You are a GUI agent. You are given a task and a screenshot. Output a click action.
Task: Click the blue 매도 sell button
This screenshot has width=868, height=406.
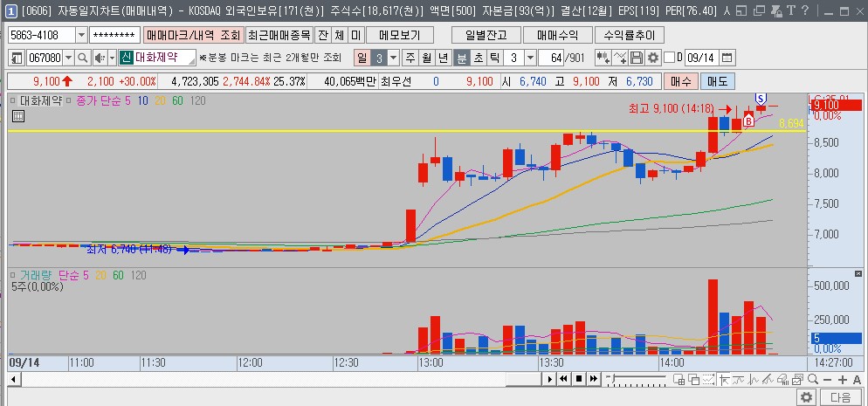click(x=718, y=81)
